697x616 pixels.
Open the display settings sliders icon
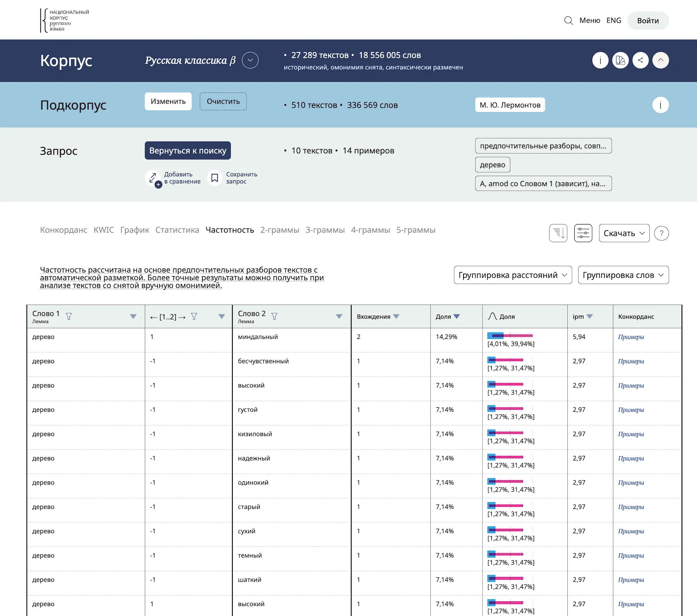click(583, 233)
